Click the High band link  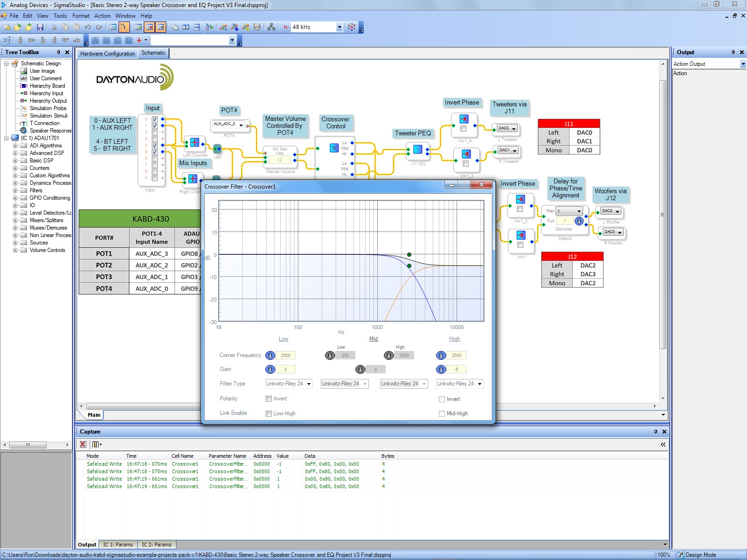(x=454, y=339)
